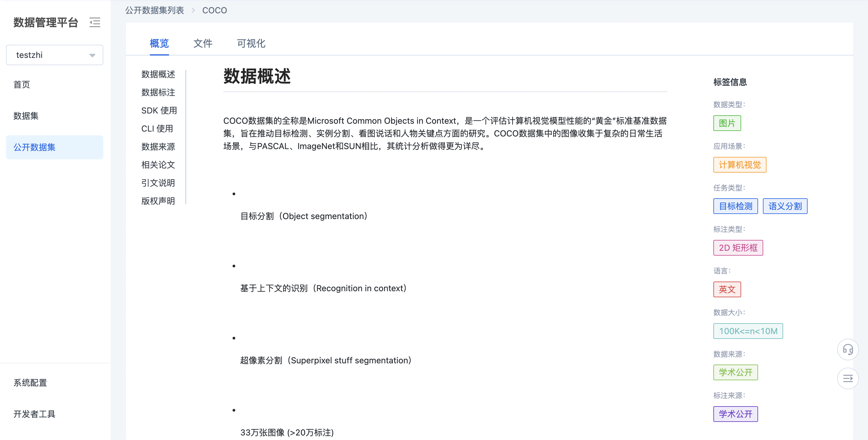Click the 公开数据集列表 breadcrumb link

point(154,10)
